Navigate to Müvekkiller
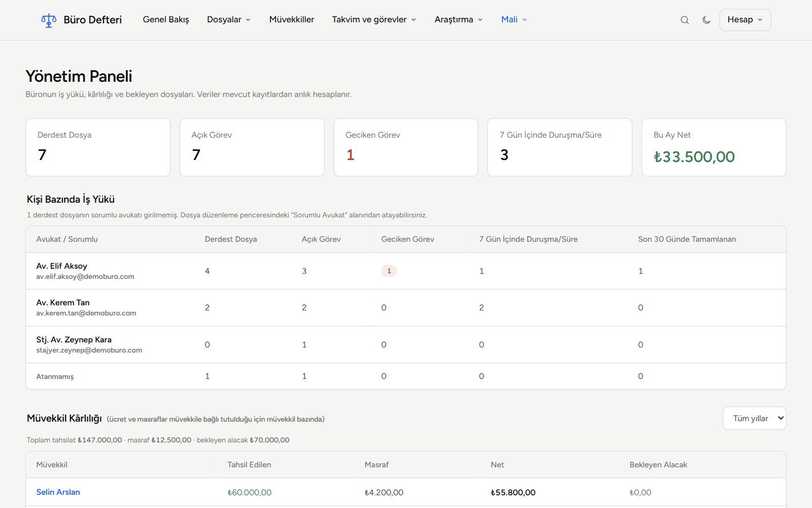 [292, 19]
